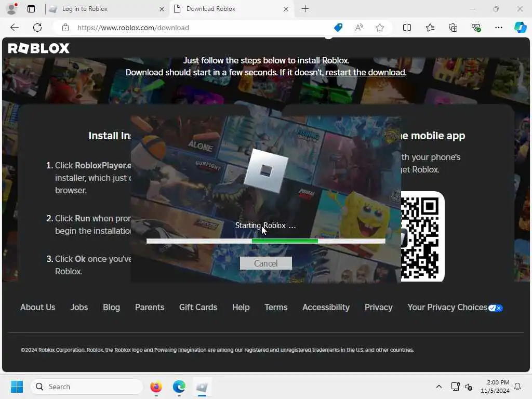
Task: Show hidden system tray icons chevron
Action: pos(438,387)
